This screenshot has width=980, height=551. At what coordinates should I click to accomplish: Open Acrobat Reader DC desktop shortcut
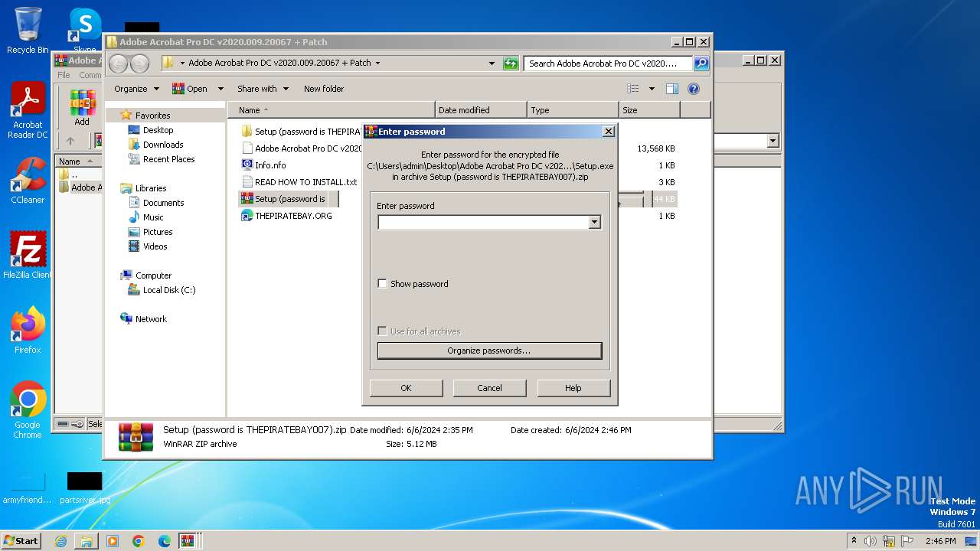[28, 111]
